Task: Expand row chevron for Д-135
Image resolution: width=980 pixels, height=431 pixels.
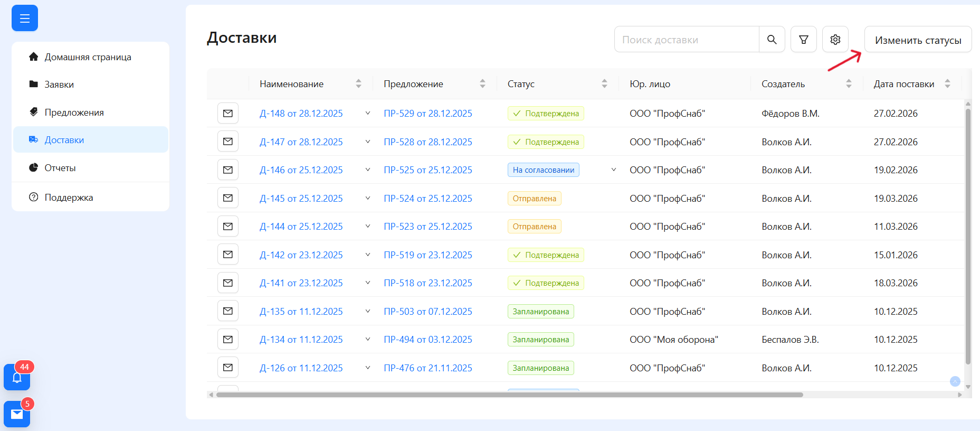Action: (x=368, y=312)
